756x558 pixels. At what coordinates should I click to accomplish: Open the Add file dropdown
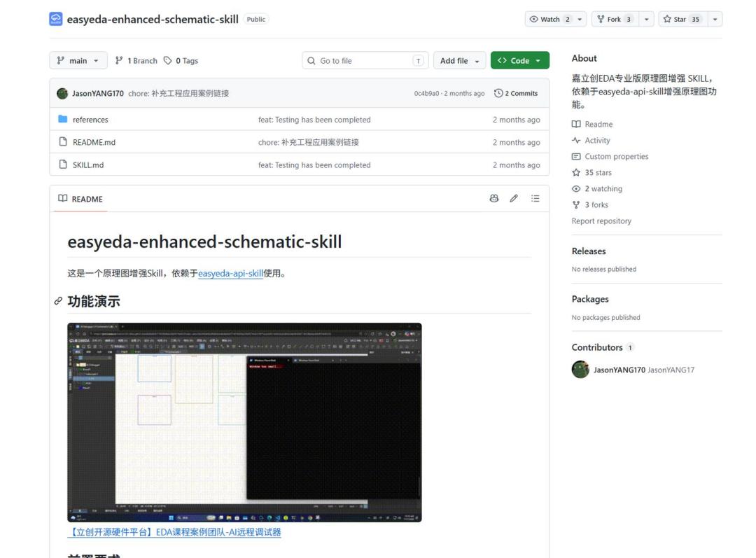(459, 61)
